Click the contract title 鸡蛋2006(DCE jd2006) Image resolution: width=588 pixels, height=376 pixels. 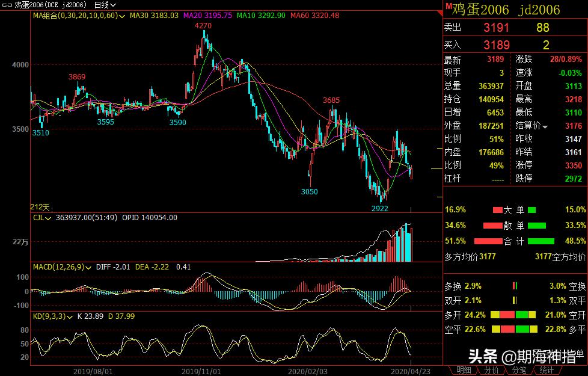(51, 5)
